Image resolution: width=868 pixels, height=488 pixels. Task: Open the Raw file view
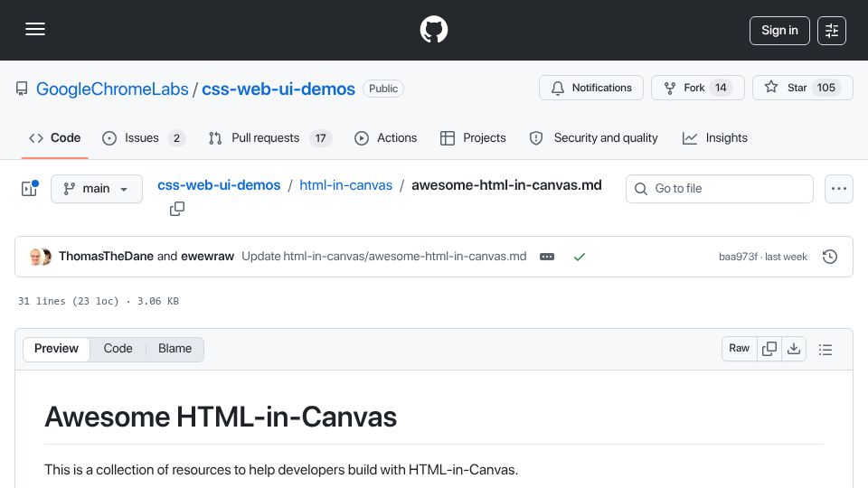(x=739, y=348)
